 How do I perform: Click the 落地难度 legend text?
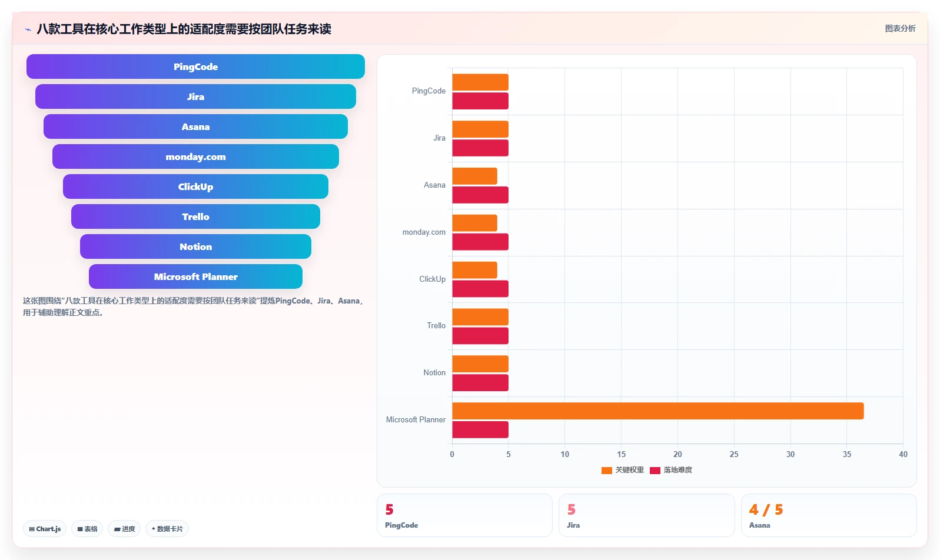tap(678, 470)
